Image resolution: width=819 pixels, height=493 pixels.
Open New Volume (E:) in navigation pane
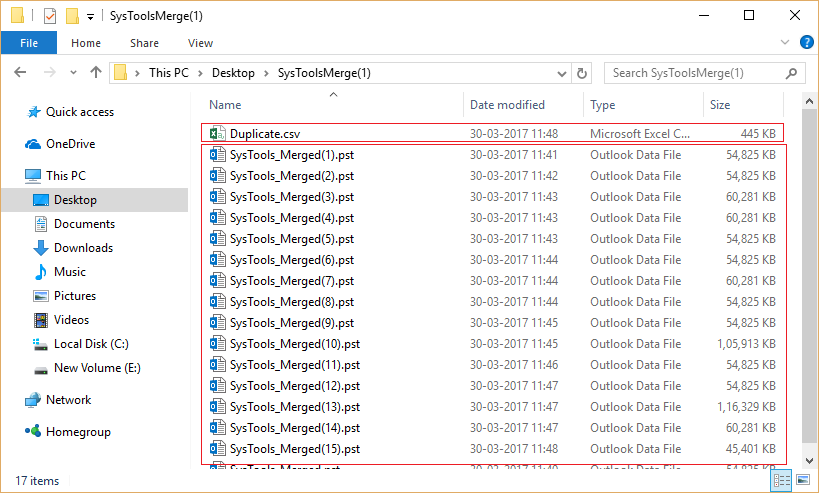97,368
